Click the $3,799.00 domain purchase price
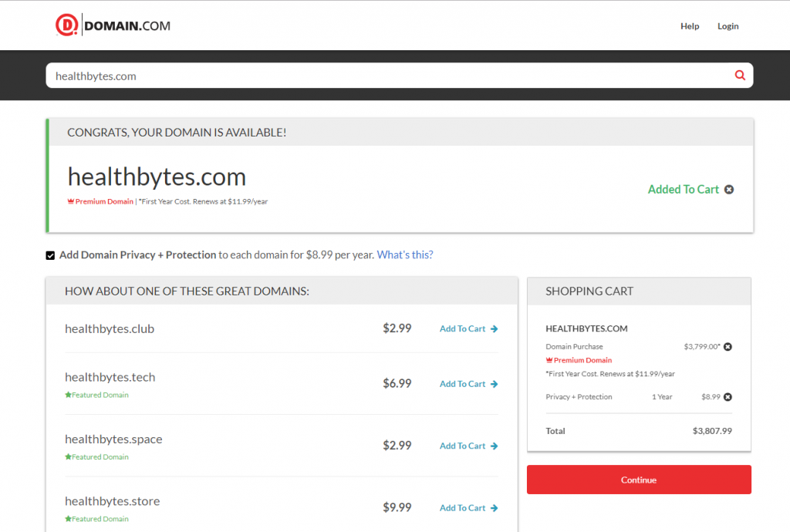790x532 pixels. coord(702,346)
